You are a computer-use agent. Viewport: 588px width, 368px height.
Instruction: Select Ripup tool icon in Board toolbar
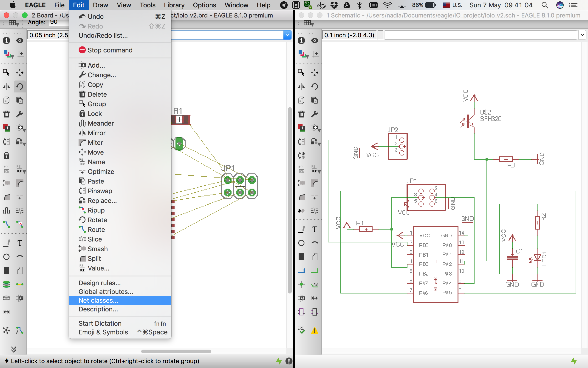click(x=20, y=224)
